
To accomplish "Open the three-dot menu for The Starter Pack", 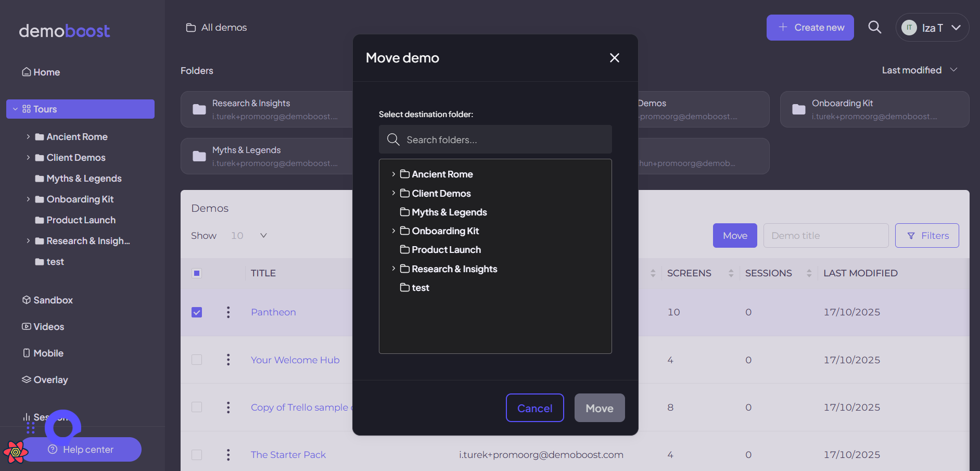I will point(228,455).
